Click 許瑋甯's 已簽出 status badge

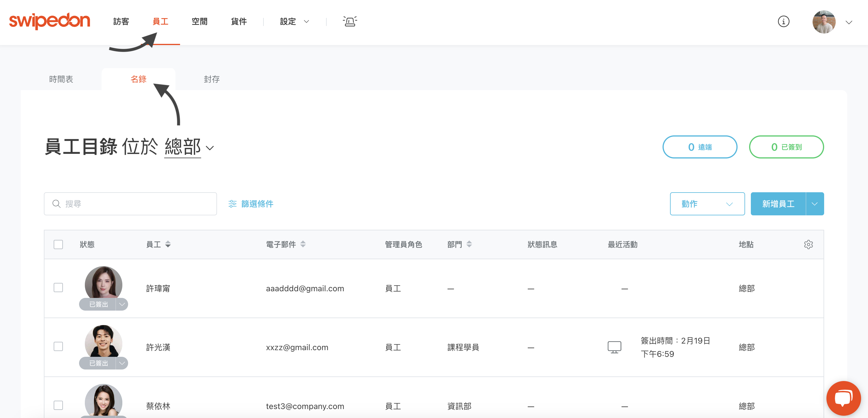(98, 304)
